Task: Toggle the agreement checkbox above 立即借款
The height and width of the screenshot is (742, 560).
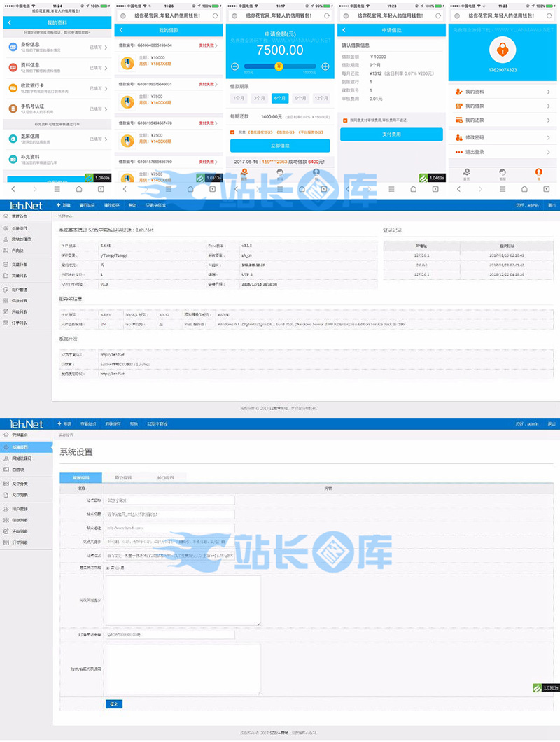Action: [233, 132]
